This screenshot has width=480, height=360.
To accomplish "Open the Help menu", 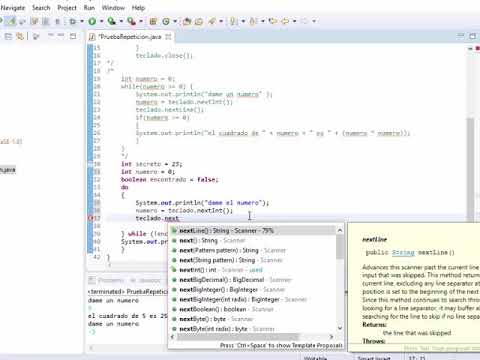I will coord(138,7).
